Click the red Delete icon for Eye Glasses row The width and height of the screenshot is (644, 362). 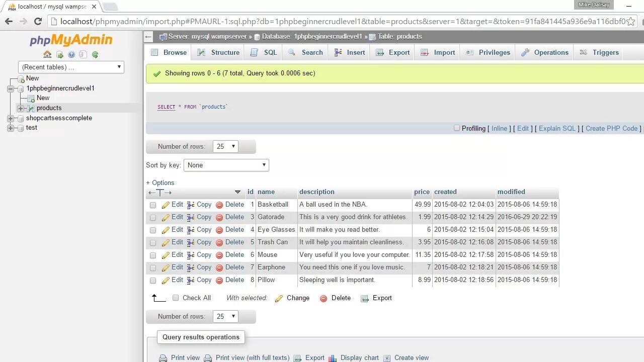[219, 230]
